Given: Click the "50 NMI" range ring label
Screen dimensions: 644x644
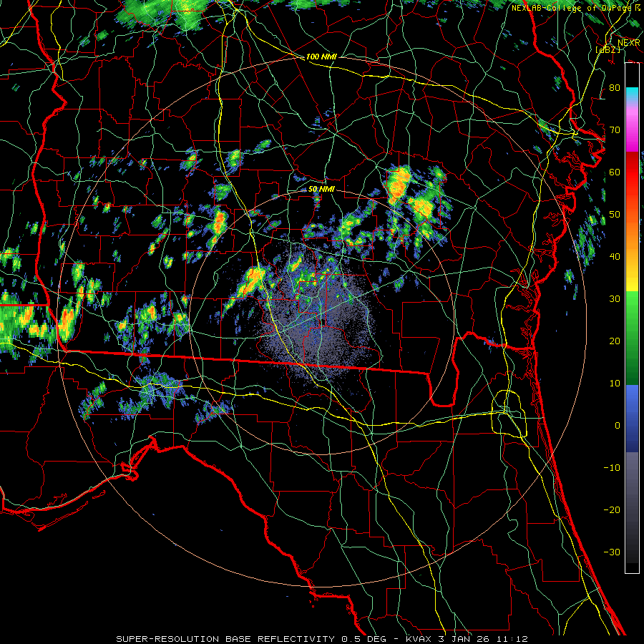Looking at the screenshot, I should pyautogui.click(x=321, y=190).
